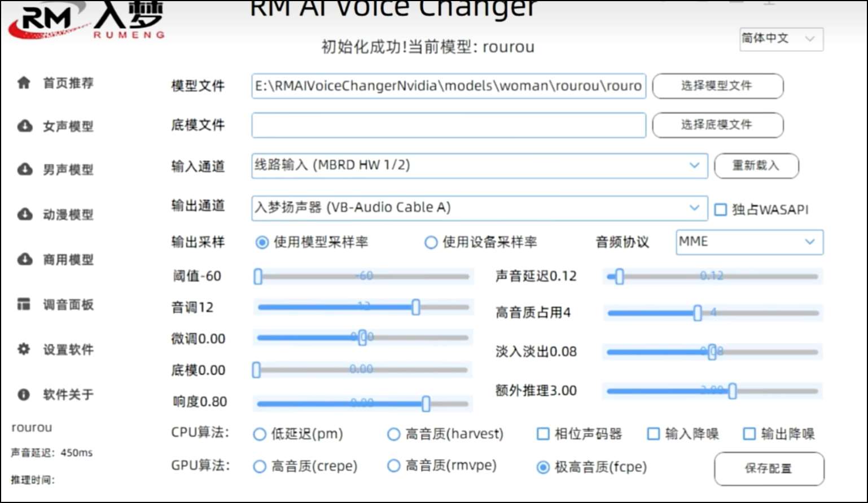Select 使用设备采样率 radio option

point(431,242)
